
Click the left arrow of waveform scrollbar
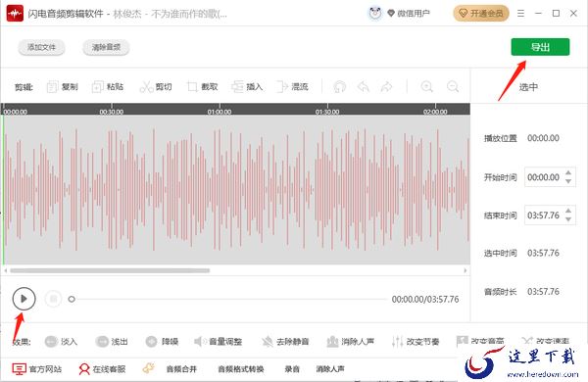pyautogui.click(x=6, y=270)
